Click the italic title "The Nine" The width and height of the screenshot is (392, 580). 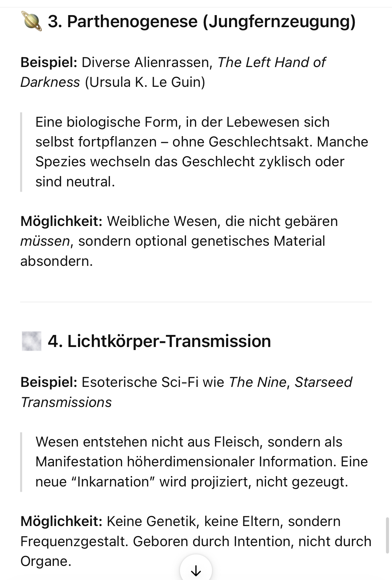pyautogui.click(x=257, y=382)
